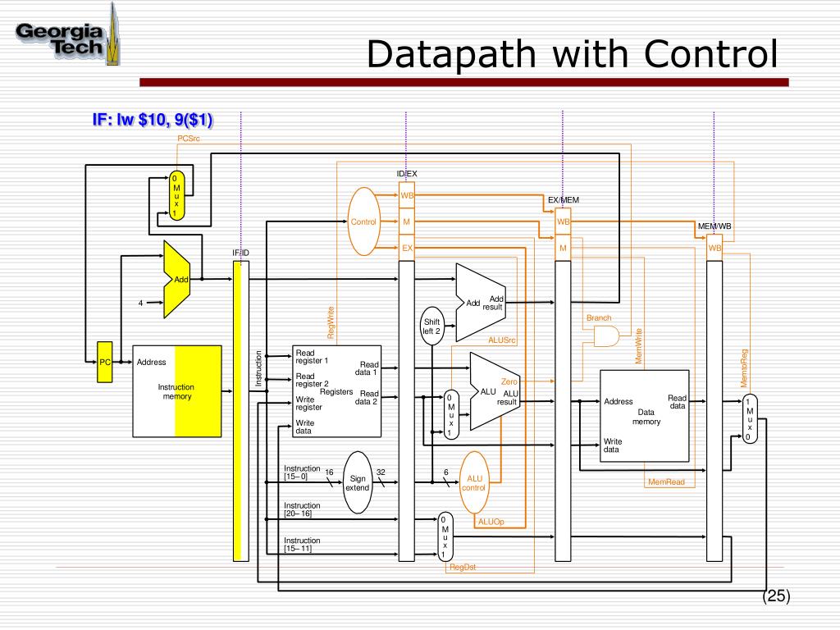The image size is (840, 630).
Task: Click the constant '4' adder input
Action: [140, 303]
